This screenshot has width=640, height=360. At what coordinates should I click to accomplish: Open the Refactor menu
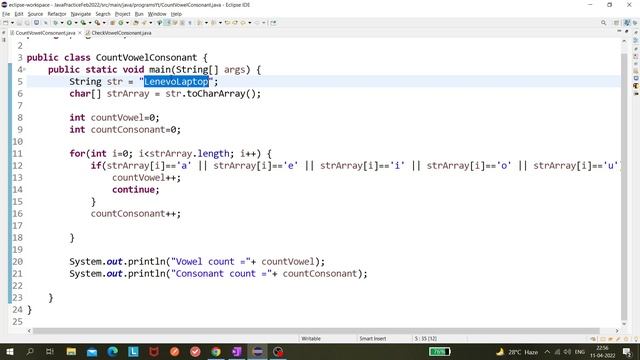57,14
